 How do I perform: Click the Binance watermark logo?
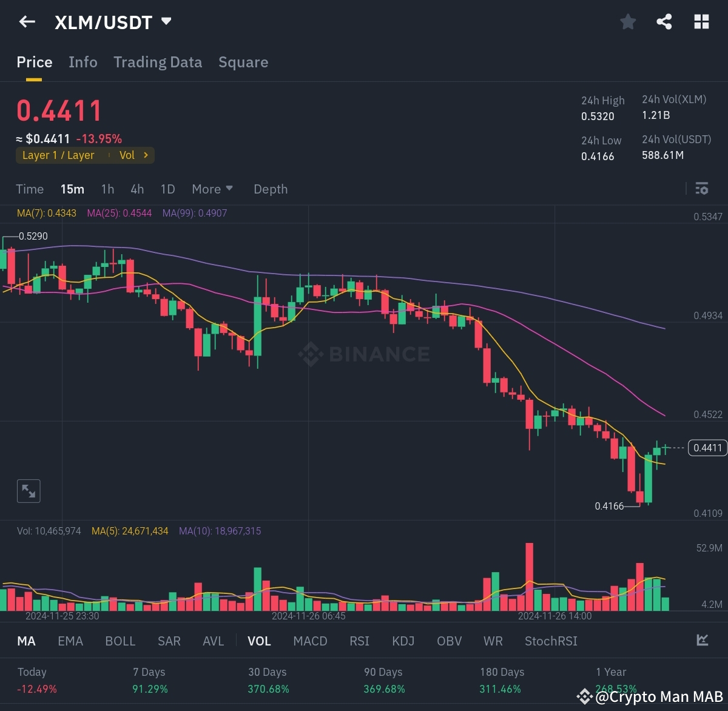point(364,354)
